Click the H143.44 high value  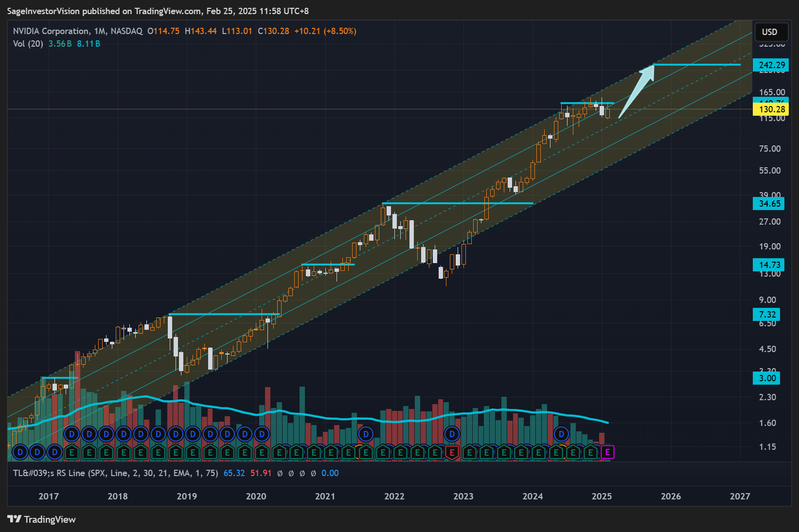click(200, 31)
